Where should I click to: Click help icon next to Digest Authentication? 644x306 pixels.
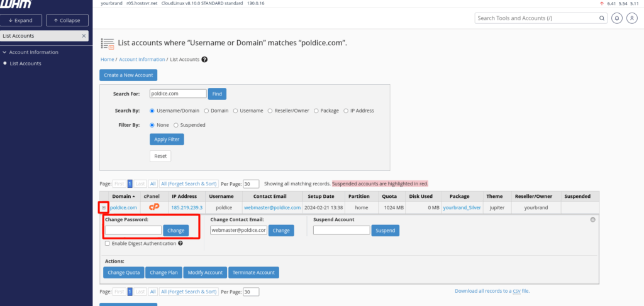180,243
